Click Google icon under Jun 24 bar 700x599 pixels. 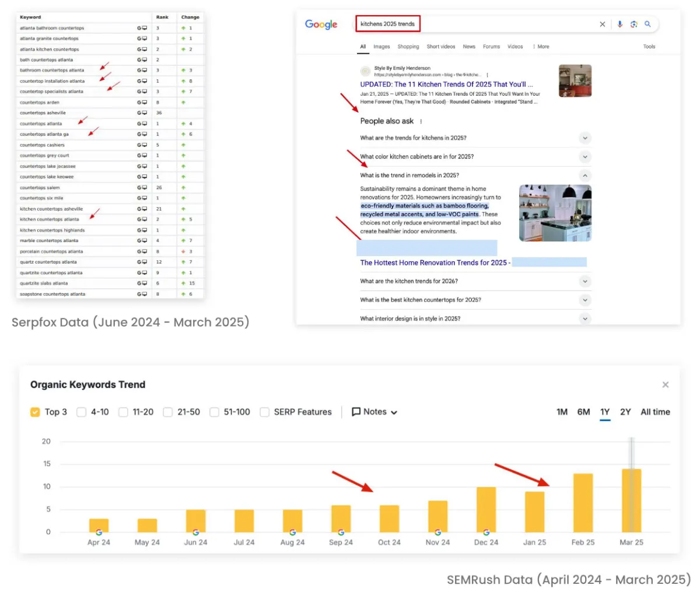pyautogui.click(x=195, y=533)
